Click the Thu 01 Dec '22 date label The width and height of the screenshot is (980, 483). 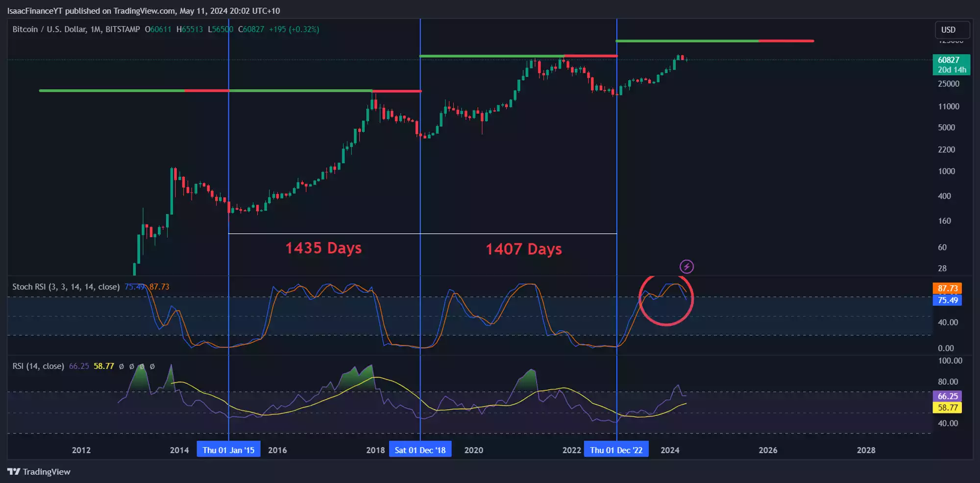pyautogui.click(x=616, y=450)
